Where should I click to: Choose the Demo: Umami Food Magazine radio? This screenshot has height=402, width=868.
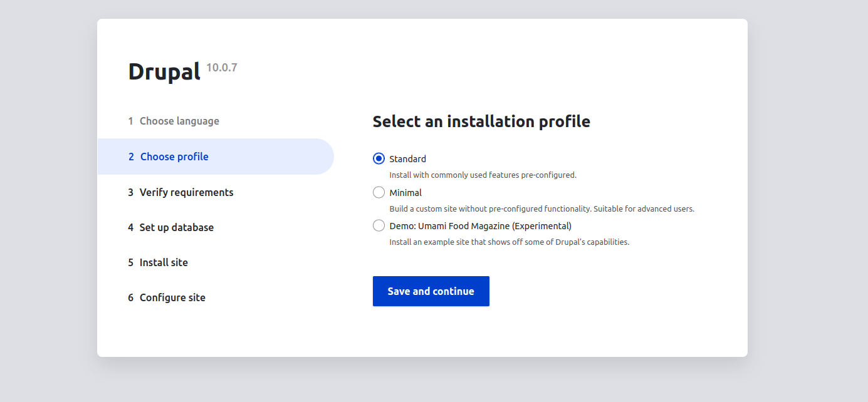click(379, 225)
